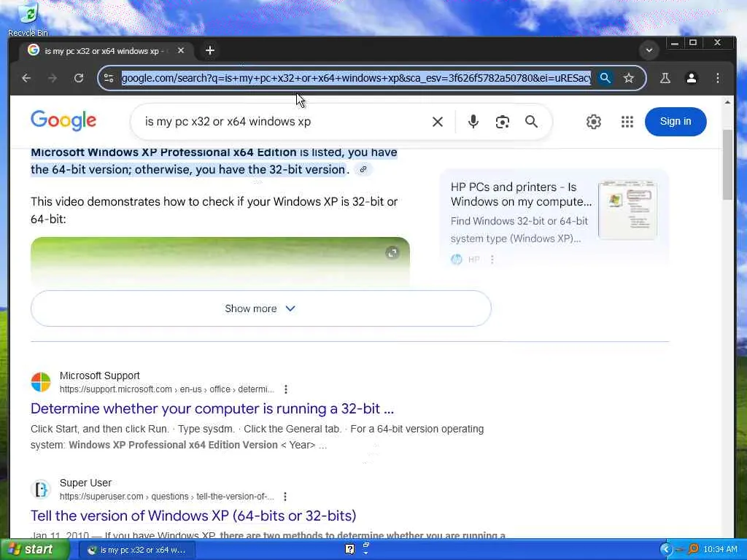Open the Chrome three-dot menu
Viewport: 747px width, 560px height.
coord(718,78)
